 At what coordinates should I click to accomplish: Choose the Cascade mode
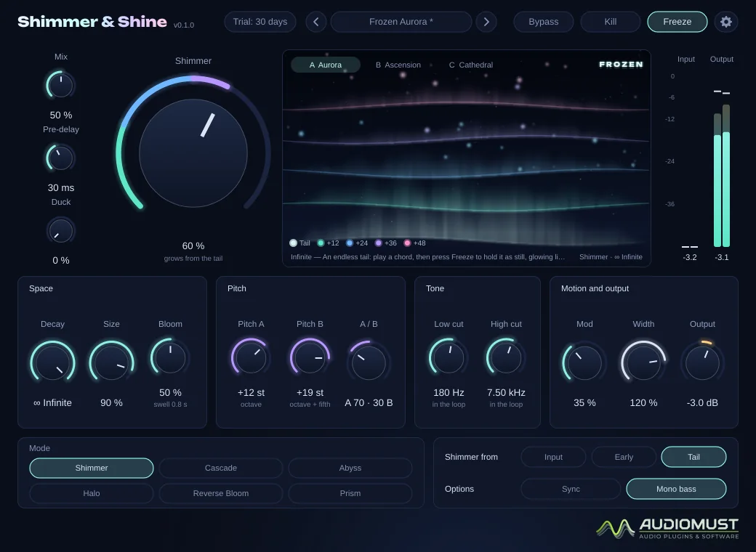(x=221, y=468)
